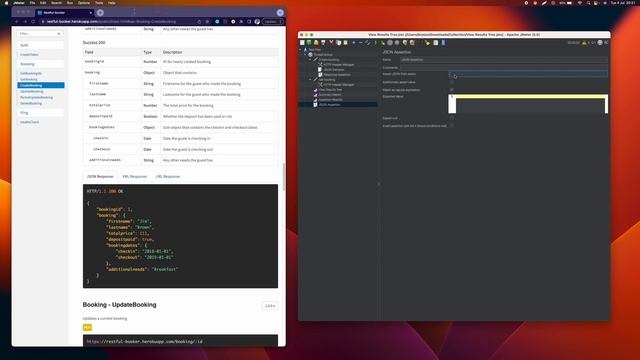Click the Assert JSON Path exists field
This screenshot has width=640, height=360.
528,74
